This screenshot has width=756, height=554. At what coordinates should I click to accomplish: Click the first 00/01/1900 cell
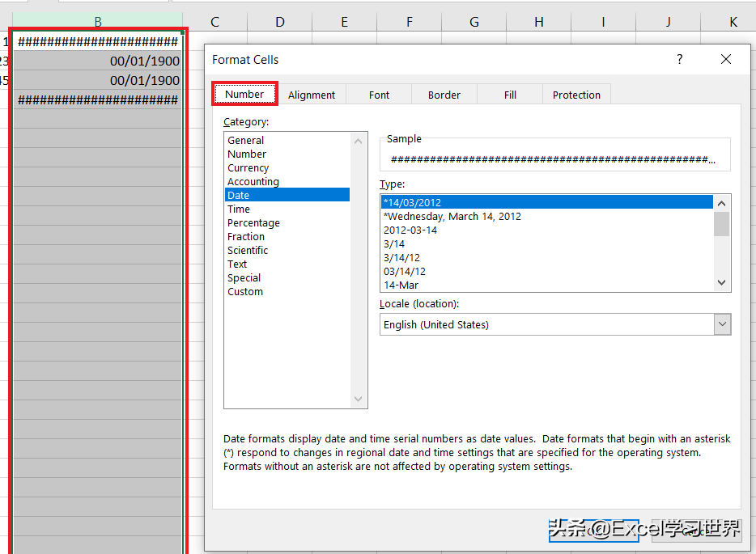pyautogui.click(x=98, y=61)
